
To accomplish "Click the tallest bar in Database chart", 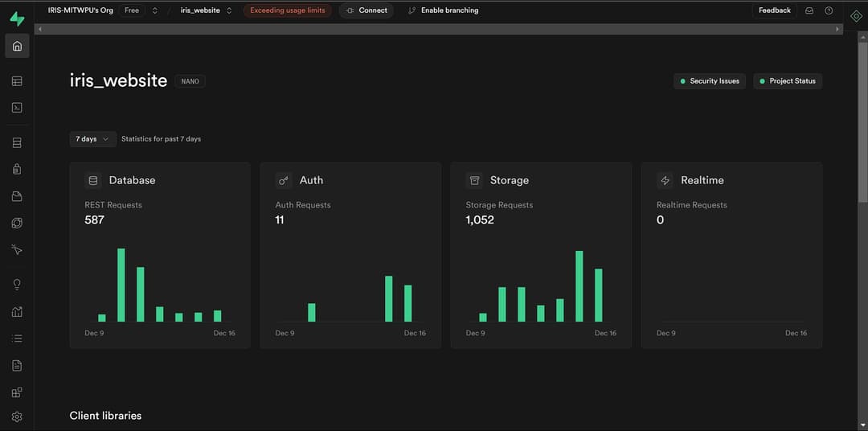I will point(121,285).
